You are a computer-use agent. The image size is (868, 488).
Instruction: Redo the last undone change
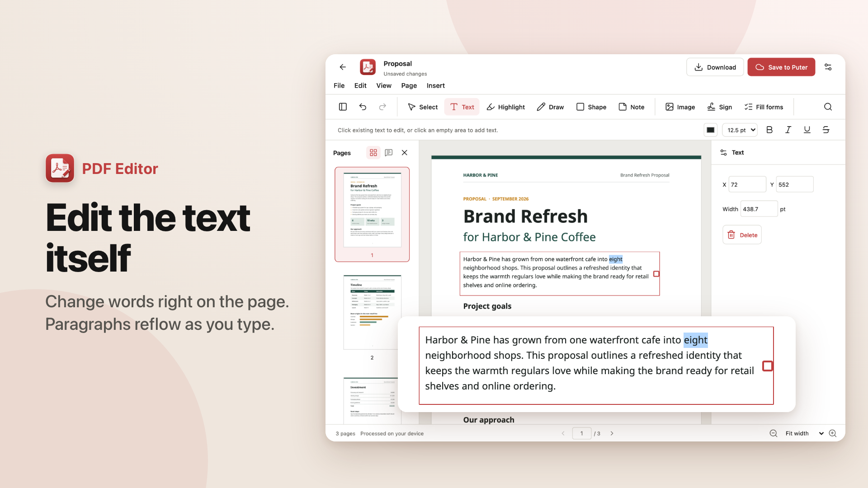pos(382,107)
